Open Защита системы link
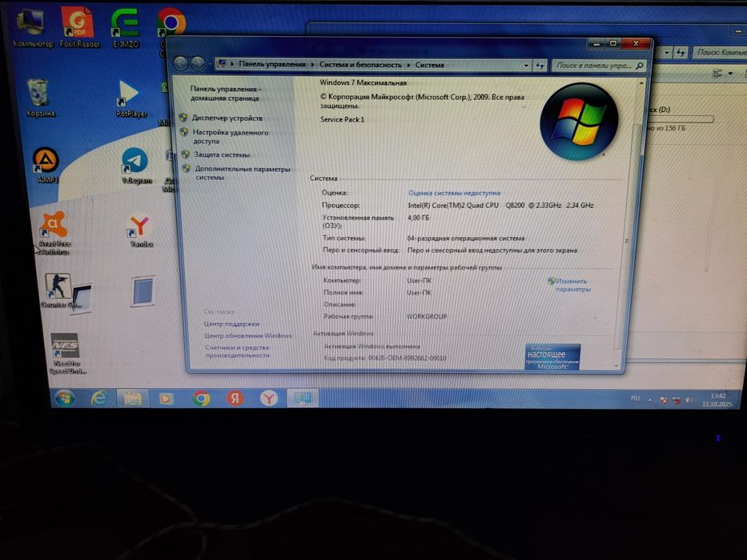The image size is (747, 560). tap(222, 154)
